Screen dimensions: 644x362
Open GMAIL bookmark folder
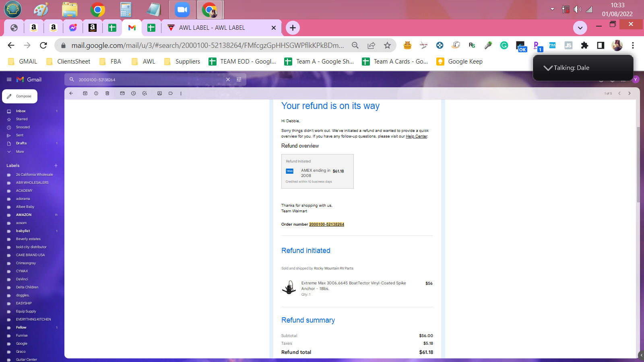[23, 62]
